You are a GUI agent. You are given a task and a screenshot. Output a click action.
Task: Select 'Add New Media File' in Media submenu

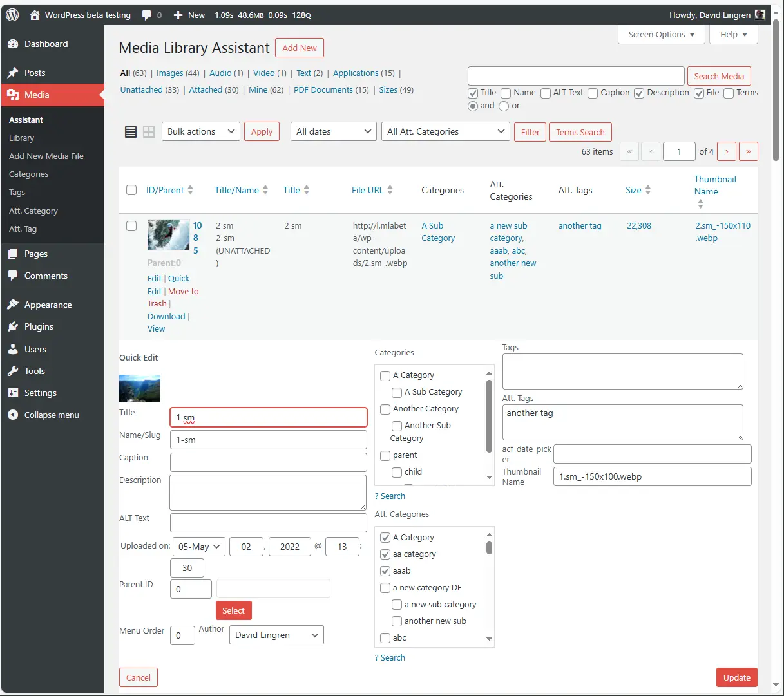(x=46, y=156)
